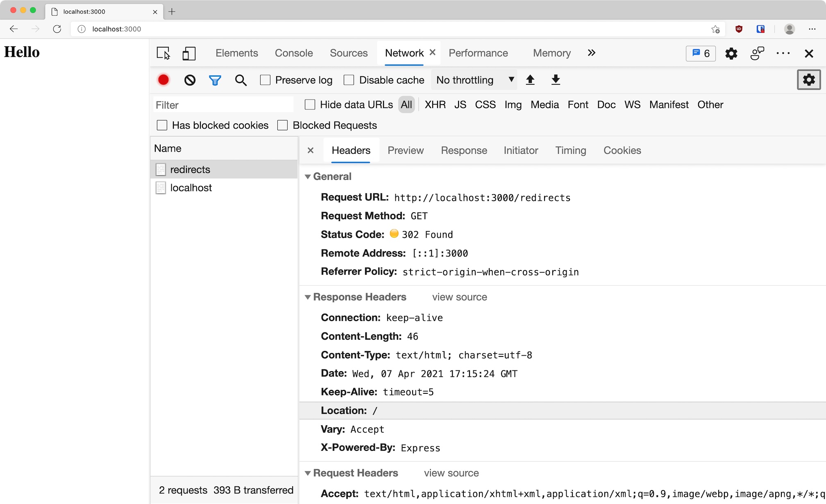
Task: Import HAR file with upload arrow
Action: point(530,80)
